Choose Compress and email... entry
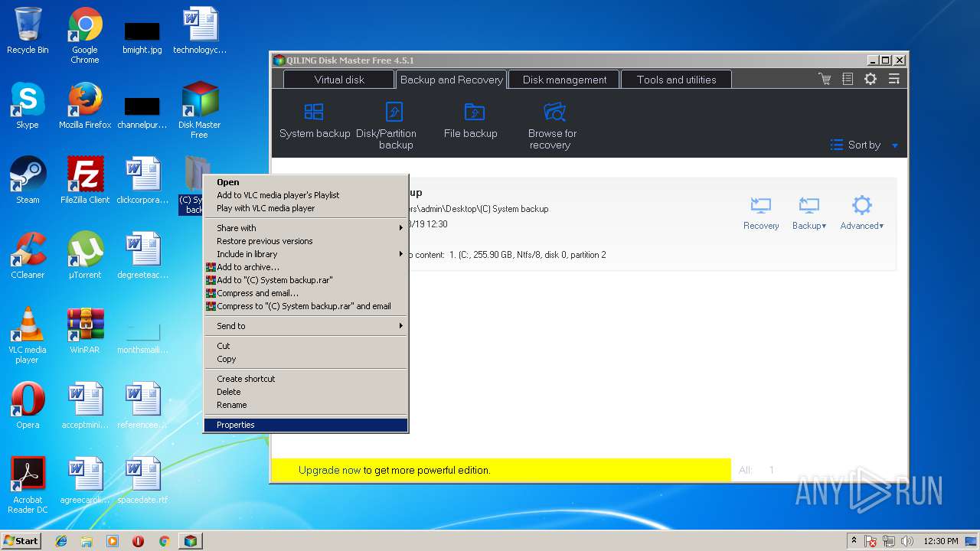980x551 pixels. click(x=305, y=293)
